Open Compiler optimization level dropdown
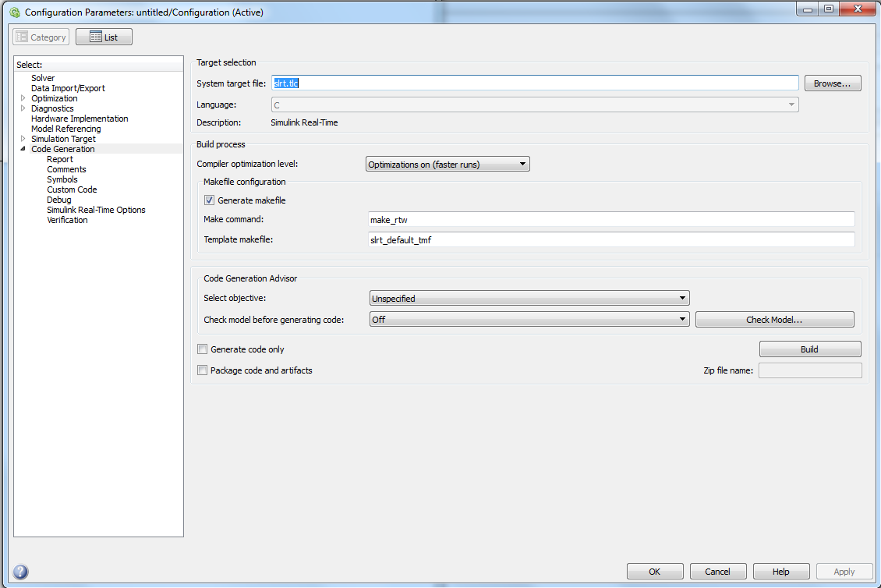 [x=448, y=165]
